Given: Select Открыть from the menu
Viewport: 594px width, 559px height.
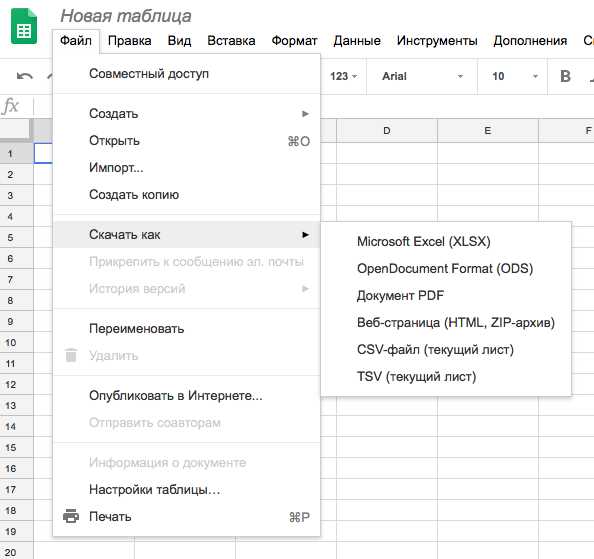Looking at the screenshot, I should (186, 141).
